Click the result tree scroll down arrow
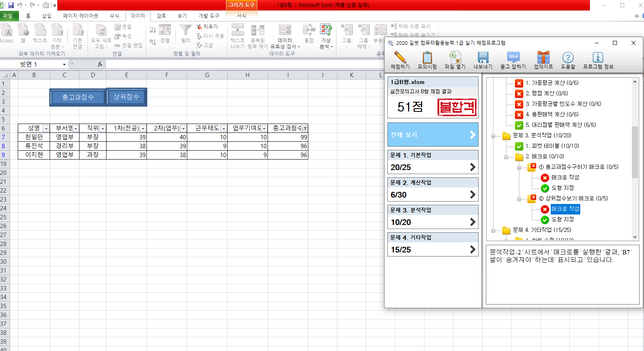Viewport: 644px width, 351px height. click(x=635, y=237)
